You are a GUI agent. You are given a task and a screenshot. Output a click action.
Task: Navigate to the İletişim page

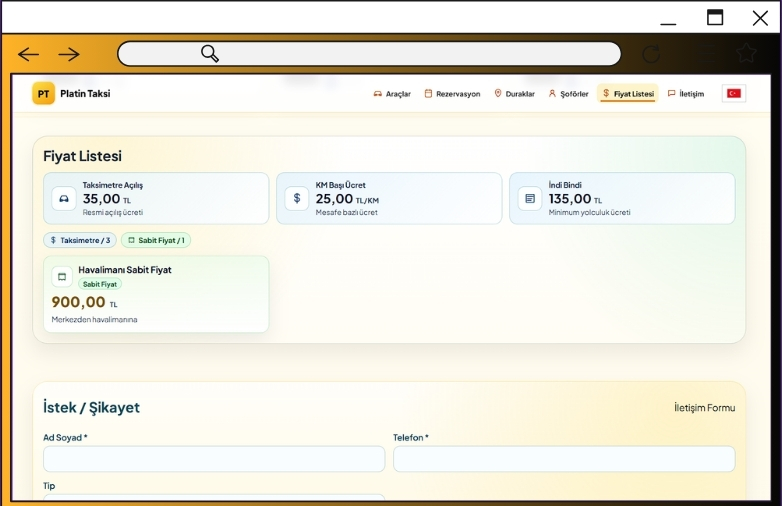686,94
